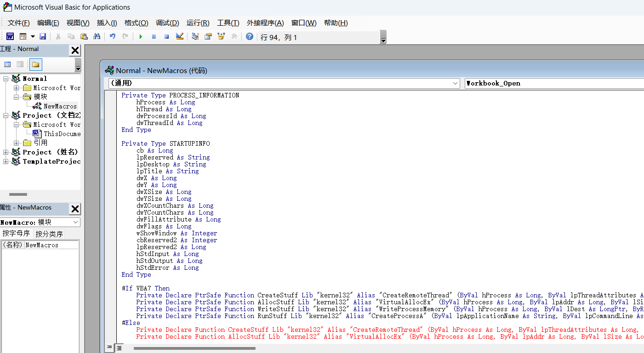The image size is (644, 353).
Task: Open the 帮助(H) menu
Action: [x=336, y=23]
